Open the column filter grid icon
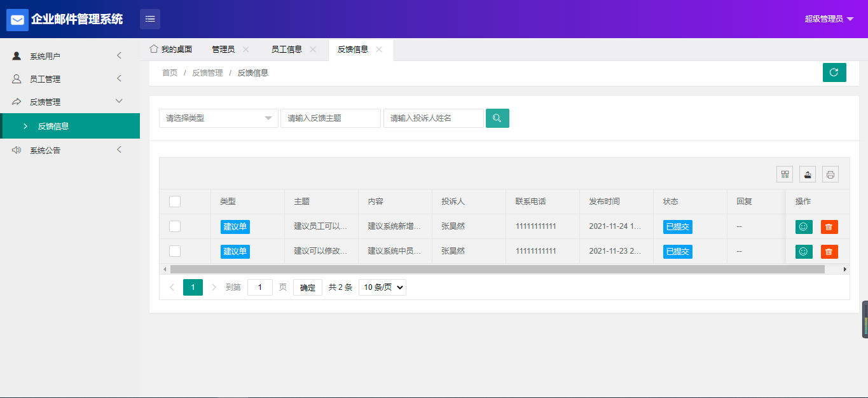868x398 pixels. (x=785, y=174)
